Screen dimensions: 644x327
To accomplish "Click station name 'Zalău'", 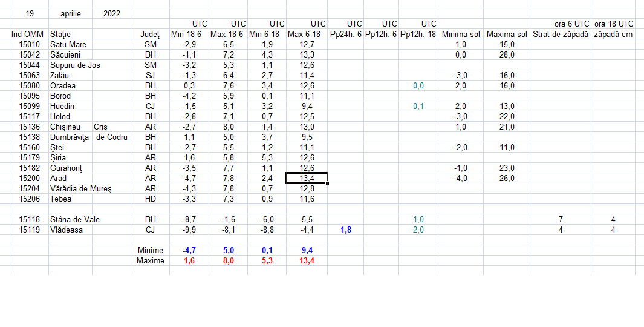I will point(59,75).
